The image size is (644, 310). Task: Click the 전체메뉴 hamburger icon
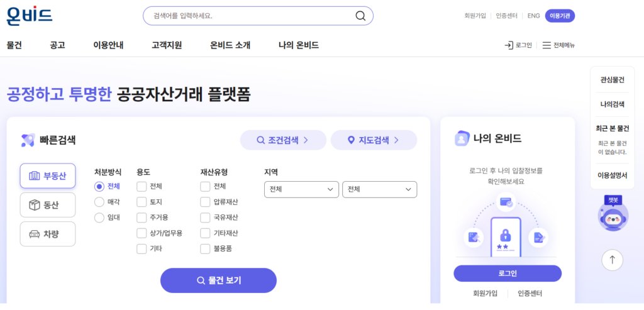[547, 45]
